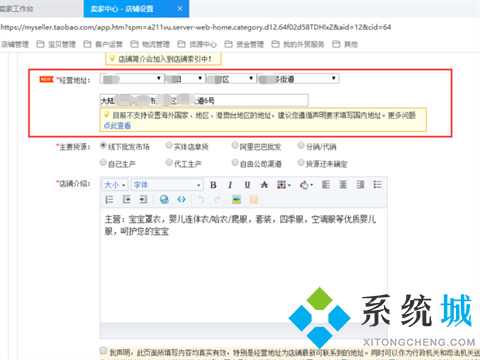Viewport: 480px width, 360px height.
Task: Align text left in the editor
Action: point(326,185)
